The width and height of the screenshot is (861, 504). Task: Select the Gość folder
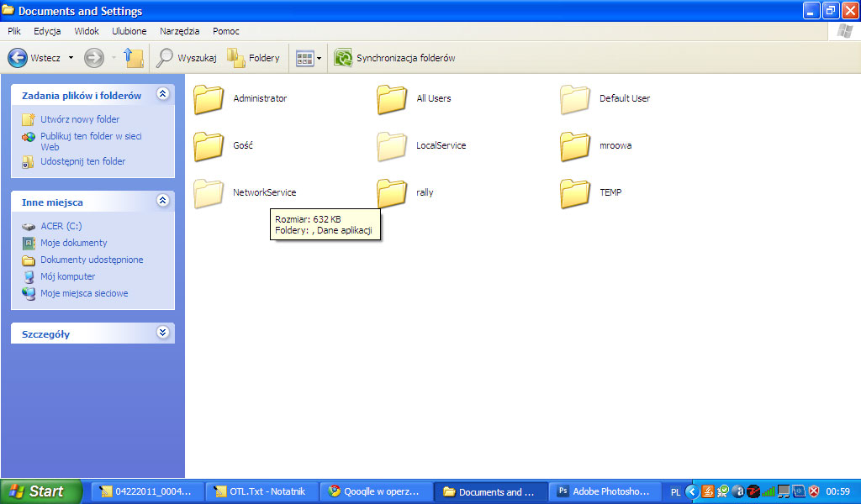coord(223,146)
